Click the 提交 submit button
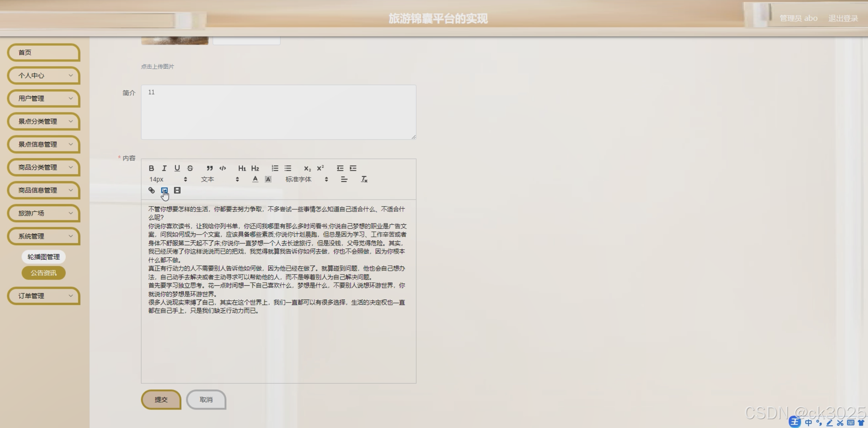868x428 pixels. click(x=161, y=400)
